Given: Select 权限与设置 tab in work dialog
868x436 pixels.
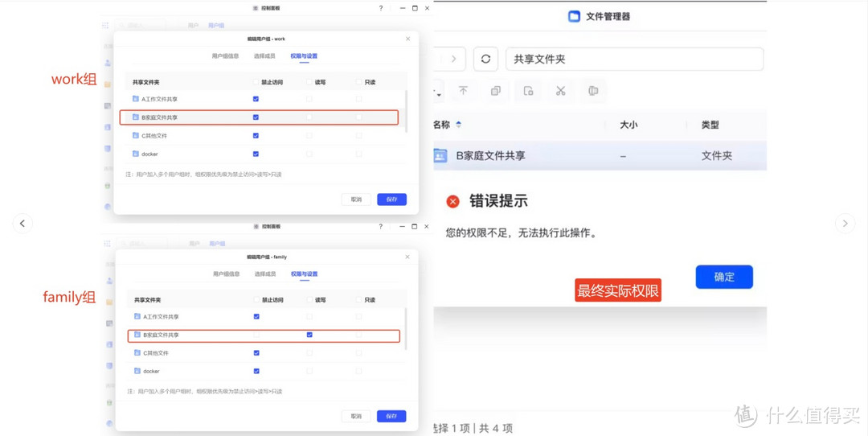Looking at the screenshot, I should pyautogui.click(x=304, y=56).
